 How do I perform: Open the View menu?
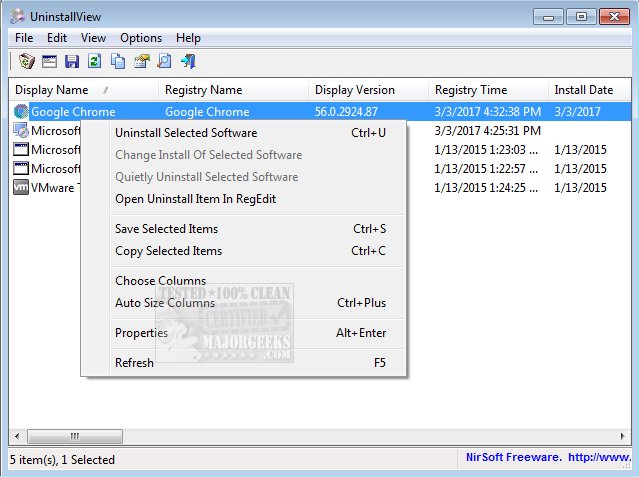point(93,38)
